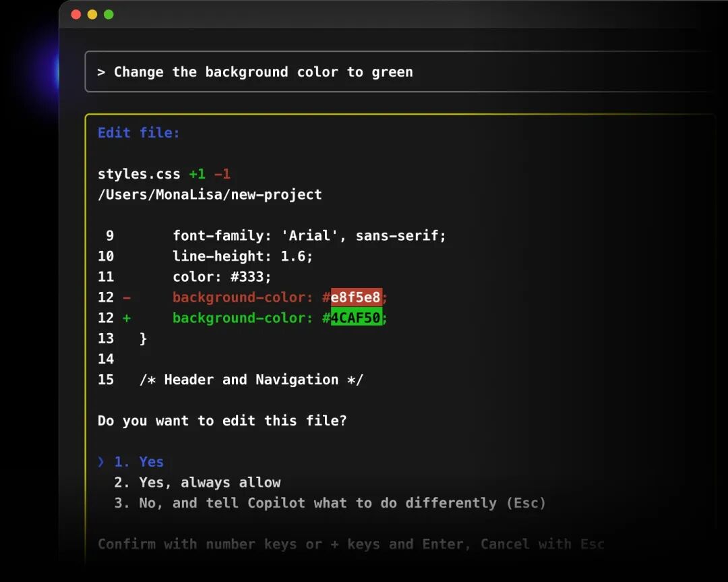Viewport: 728px width, 582px height.
Task: Click the yellow minimize traffic light
Action: (92, 13)
